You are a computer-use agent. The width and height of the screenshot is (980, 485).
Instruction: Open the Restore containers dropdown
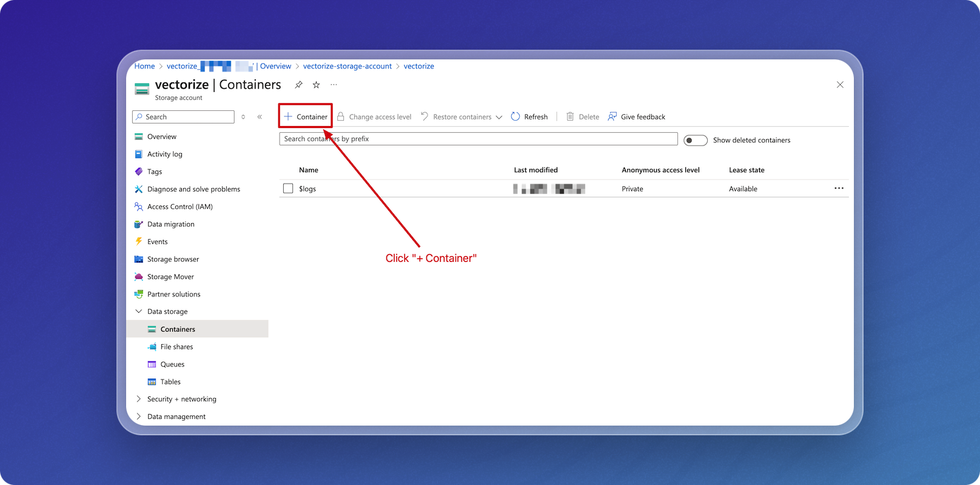pyautogui.click(x=461, y=116)
